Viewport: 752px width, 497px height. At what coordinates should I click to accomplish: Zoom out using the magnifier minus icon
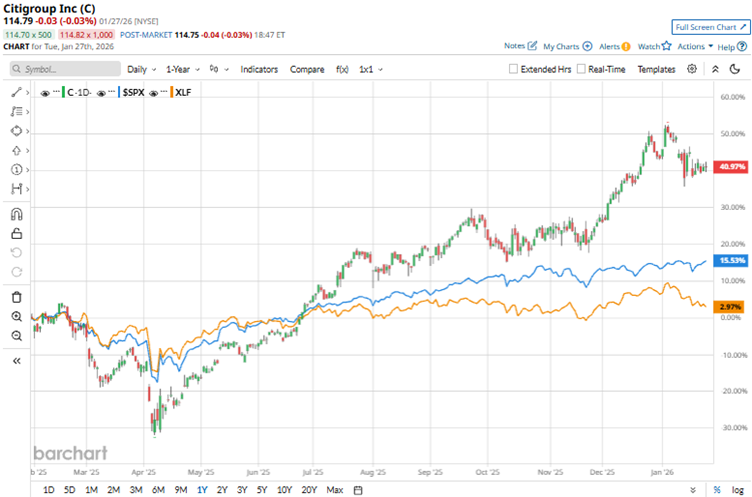(x=16, y=335)
